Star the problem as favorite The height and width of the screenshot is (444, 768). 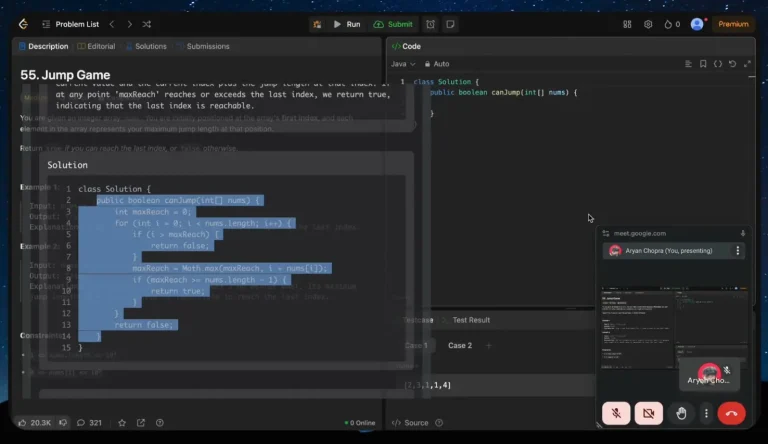coord(122,422)
